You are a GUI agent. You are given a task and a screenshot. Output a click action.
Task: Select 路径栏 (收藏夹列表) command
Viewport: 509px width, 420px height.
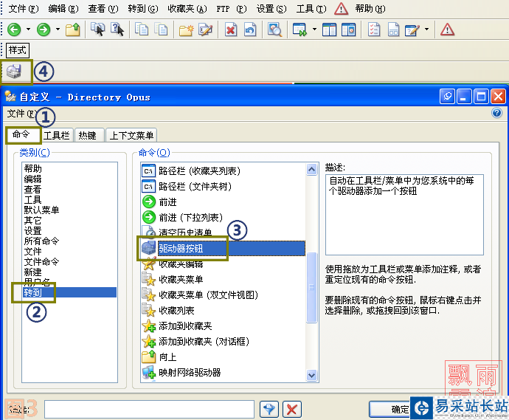tap(224, 171)
